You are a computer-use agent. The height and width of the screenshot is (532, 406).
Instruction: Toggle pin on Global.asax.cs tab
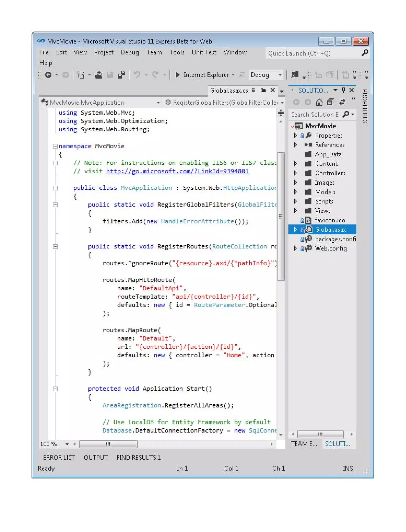(x=263, y=90)
